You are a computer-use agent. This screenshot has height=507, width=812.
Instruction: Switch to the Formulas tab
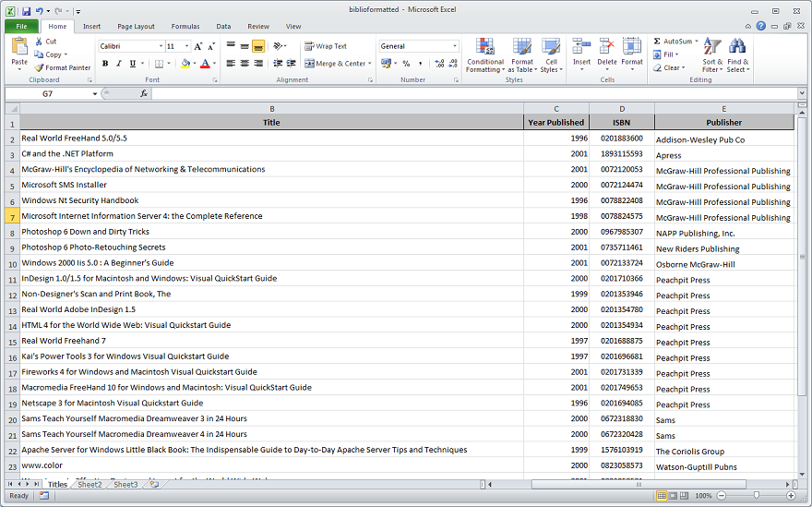(185, 27)
